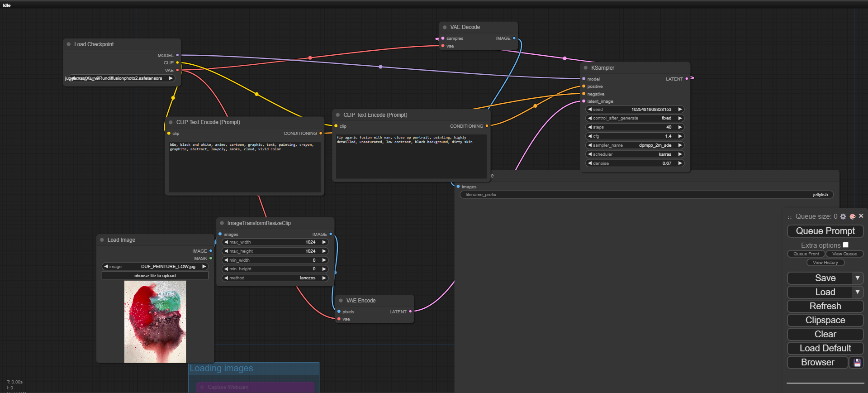Collapse the Load Image node via its title dot

click(102, 240)
